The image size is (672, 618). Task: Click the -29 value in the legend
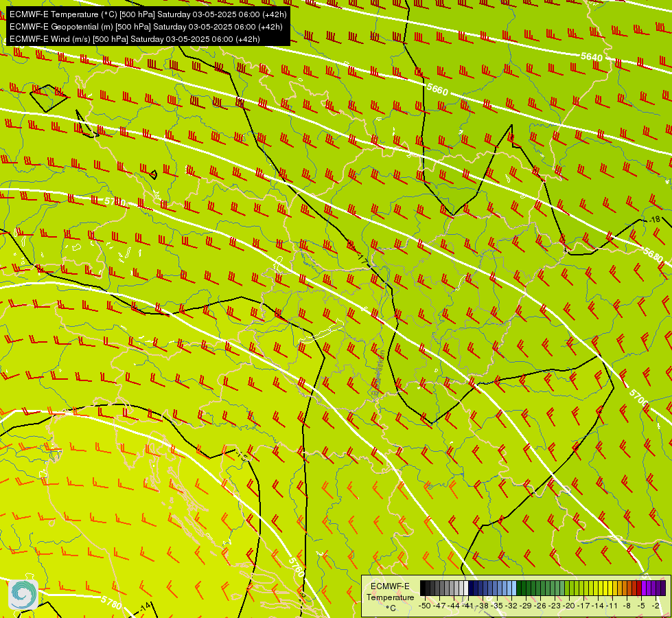[x=526, y=606]
